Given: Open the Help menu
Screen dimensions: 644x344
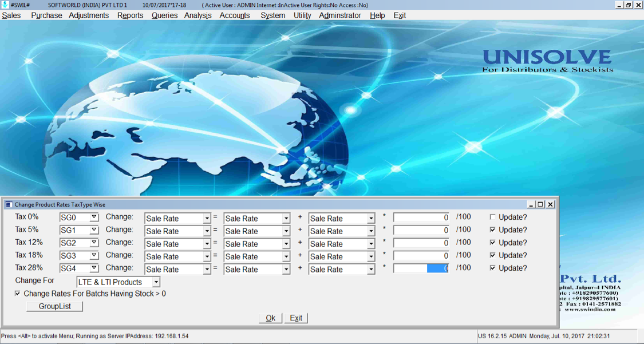Looking at the screenshot, I should point(377,15).
